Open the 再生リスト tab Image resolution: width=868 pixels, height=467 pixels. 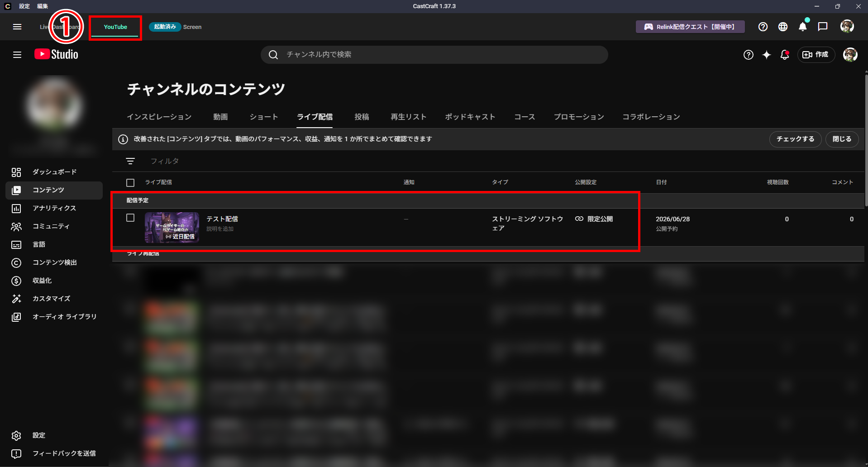coord(409,117)
